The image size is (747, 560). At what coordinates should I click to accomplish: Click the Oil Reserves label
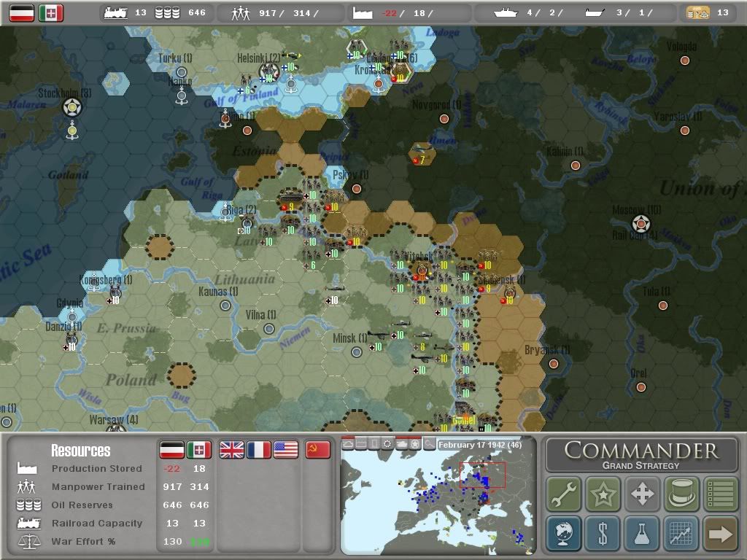pyautogui.click(x=82, y=505)
